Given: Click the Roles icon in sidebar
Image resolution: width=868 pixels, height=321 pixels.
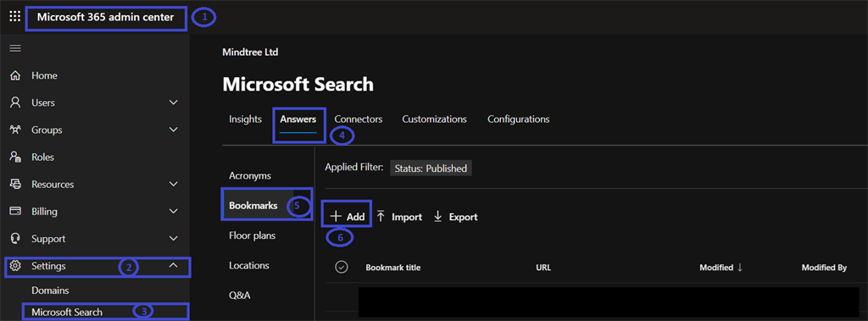Looking at the screenshot, I should tap(15, 158).
